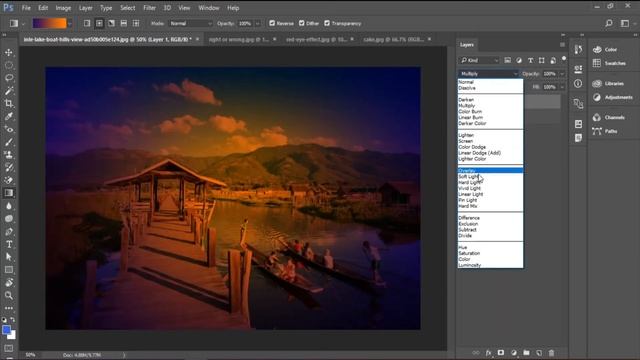640x360 pixels.
Task: Select the Rectangle shape tool
Action: tap(9, 270)
